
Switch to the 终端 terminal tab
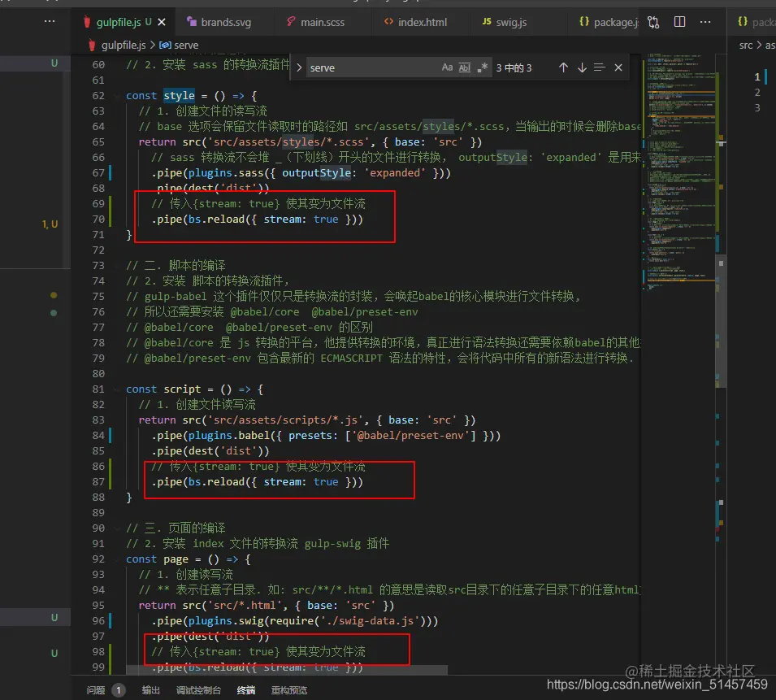246,690
